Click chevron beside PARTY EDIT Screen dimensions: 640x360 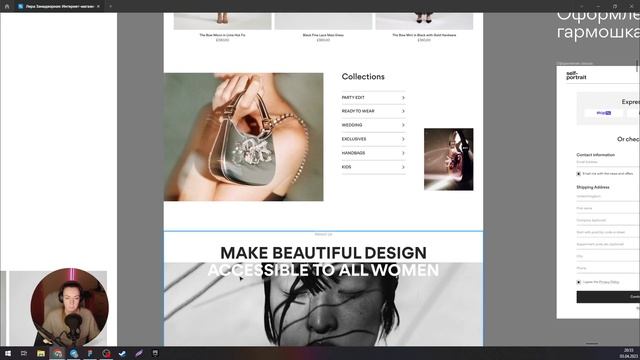click(403, 98)
